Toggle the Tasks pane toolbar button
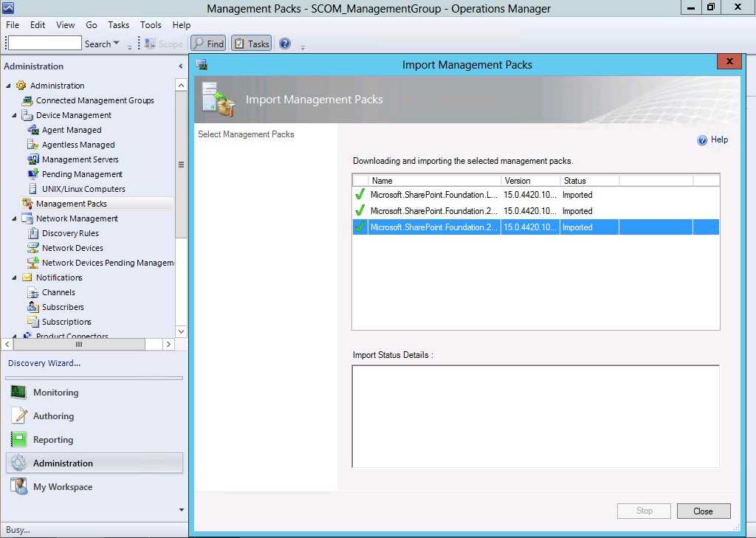 pos(251,44)
